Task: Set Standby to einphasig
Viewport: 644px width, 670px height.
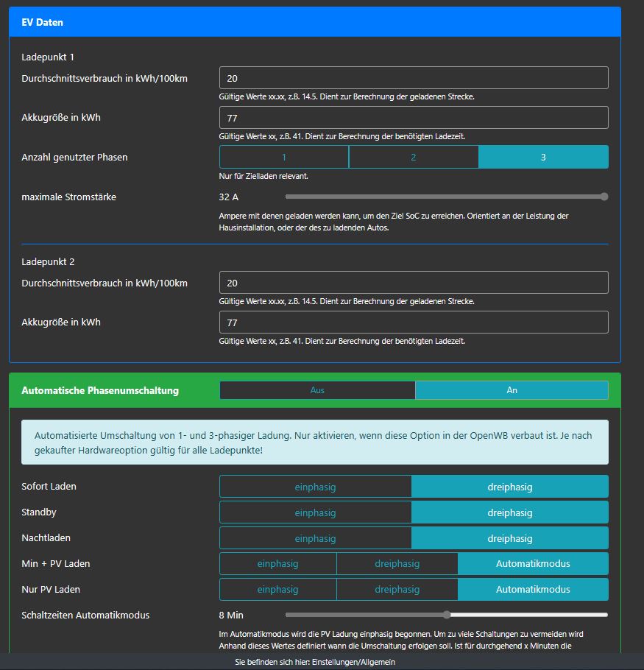Action: click(315, 512)
